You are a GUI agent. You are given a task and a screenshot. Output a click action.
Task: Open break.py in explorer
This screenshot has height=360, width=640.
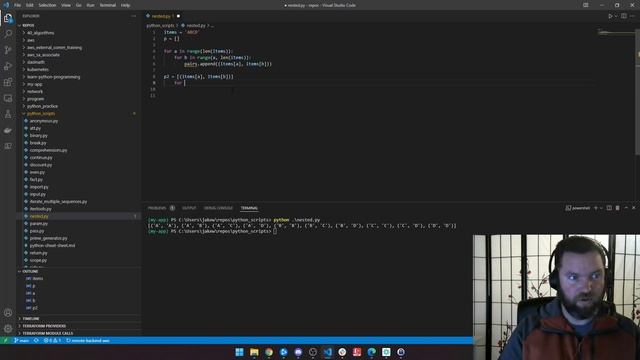tap(38, 143)
